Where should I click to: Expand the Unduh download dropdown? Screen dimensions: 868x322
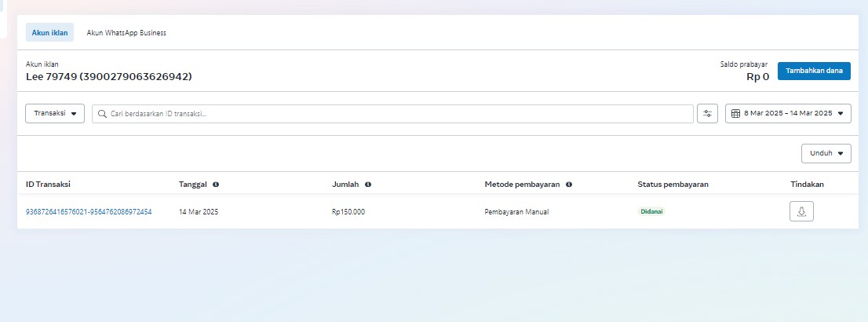pos(826,153)
